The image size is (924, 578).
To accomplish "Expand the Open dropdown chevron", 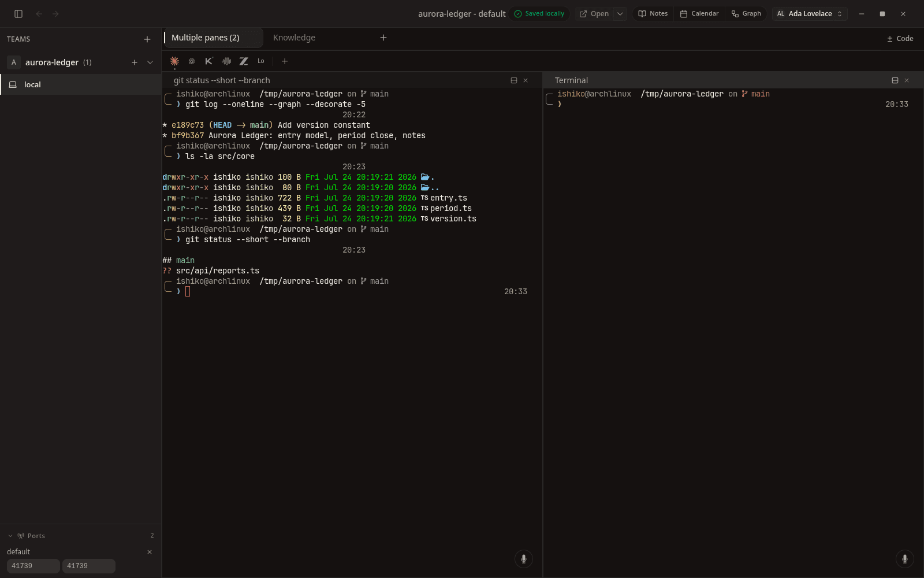I will coord(620,14).
